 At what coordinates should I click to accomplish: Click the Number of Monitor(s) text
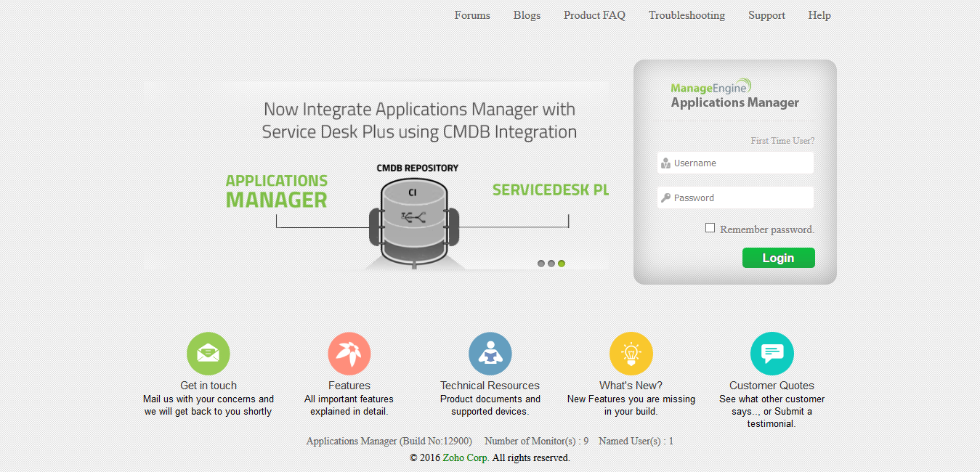[x=537, y=441]
